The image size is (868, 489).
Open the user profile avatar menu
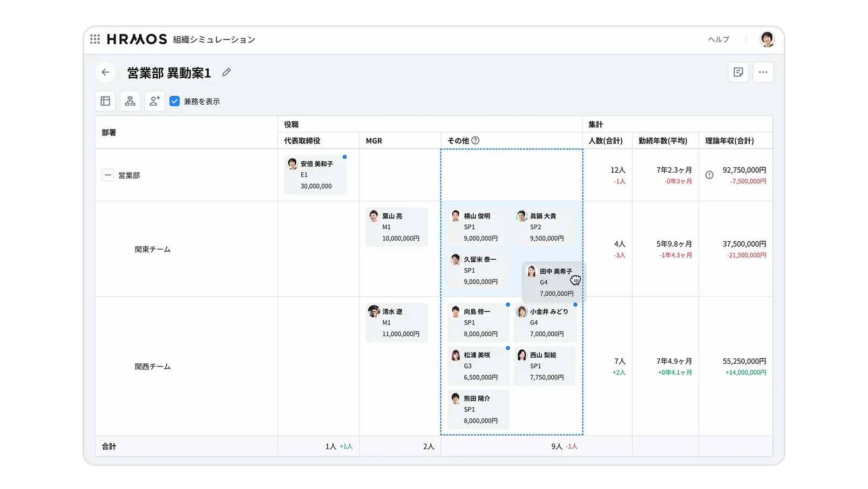tap(767, 39)
